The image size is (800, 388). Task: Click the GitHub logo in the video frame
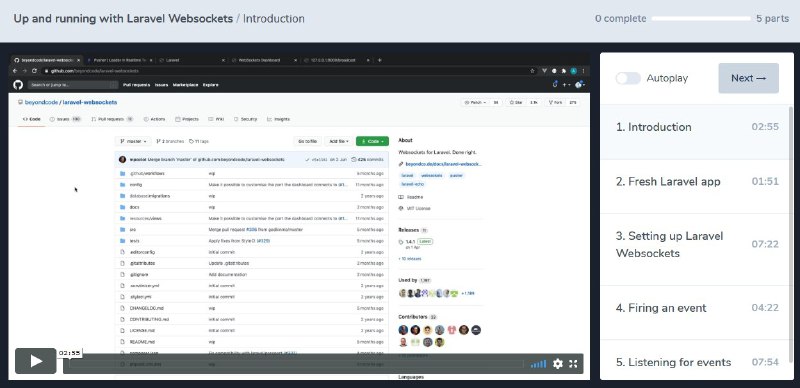18,84
